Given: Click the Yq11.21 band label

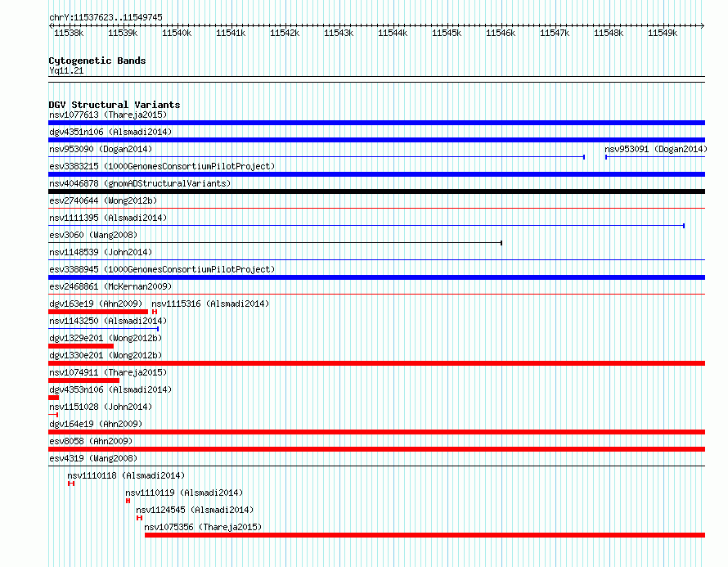Looking at the screenshot, I should pyautogui.click(x=66, y=70).
